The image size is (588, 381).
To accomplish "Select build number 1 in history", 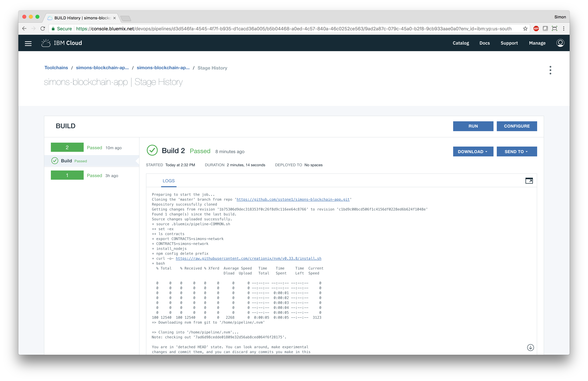I will [x=67, y=175].
